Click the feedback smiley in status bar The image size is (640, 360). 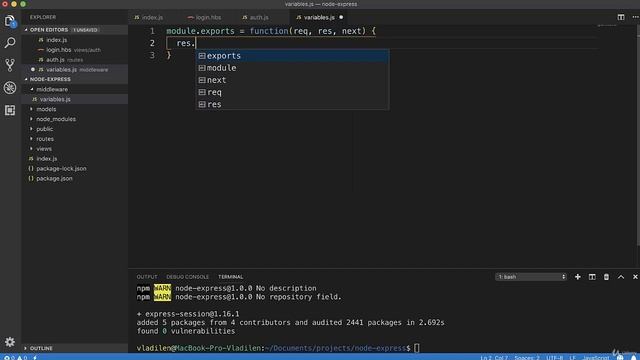point(620,358)
